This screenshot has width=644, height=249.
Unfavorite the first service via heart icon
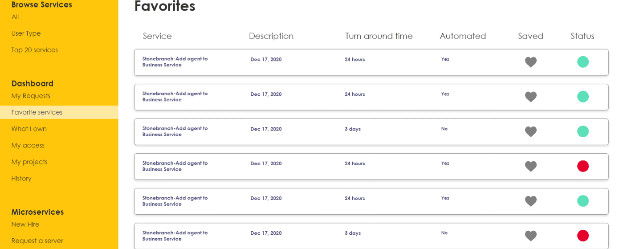click(x=530, y=62)
